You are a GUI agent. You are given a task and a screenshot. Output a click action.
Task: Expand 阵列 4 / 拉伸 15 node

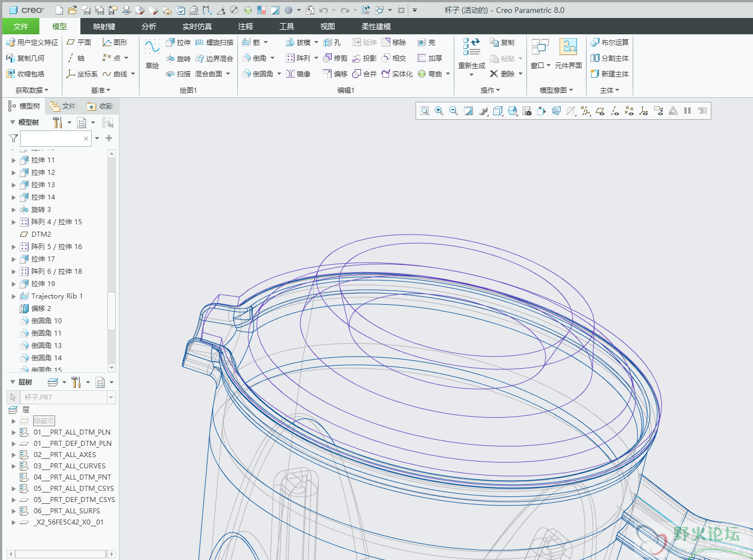tap(13, 222)
